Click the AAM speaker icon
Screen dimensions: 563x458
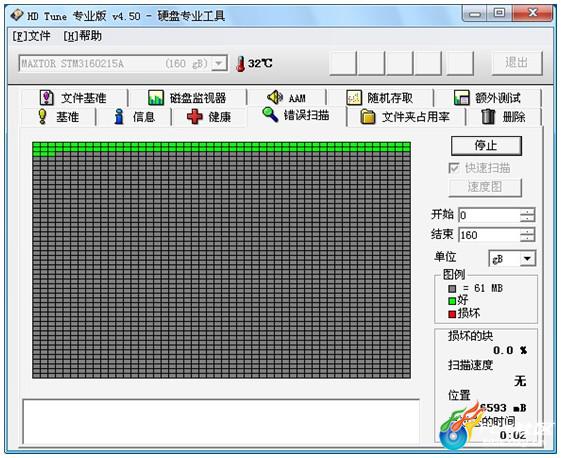[275, 97]
